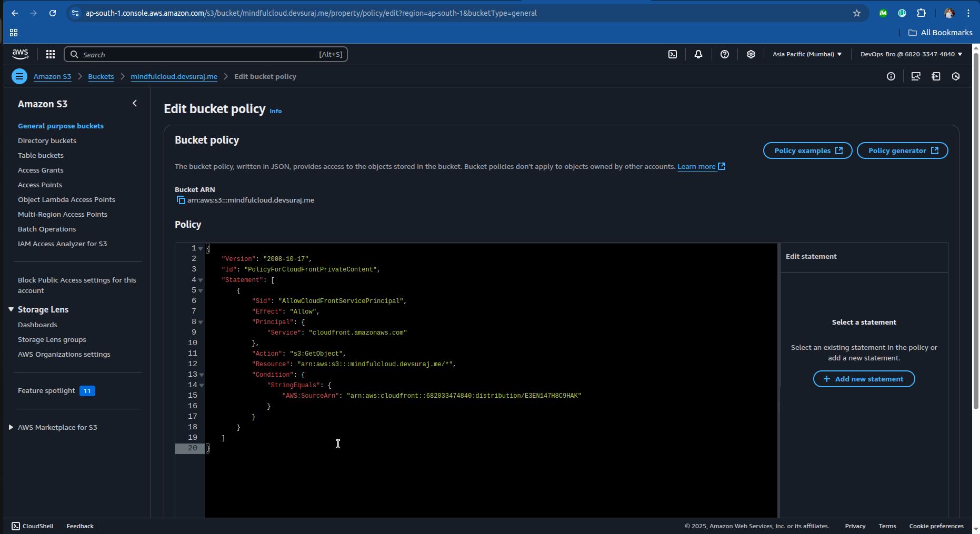980x534 pixels.
Task: Open the AWS services grid menu
Action: [x=51, y=54]
